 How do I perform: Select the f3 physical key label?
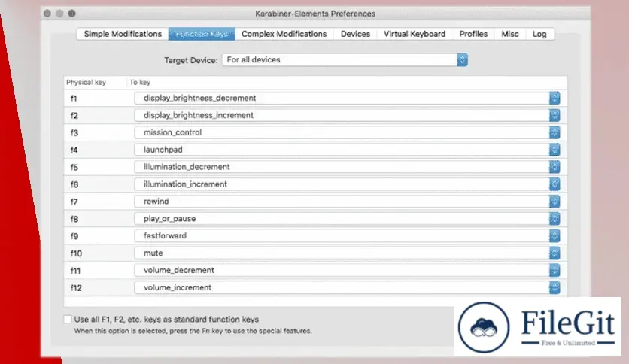pyautogui.click(x=74, y=132)
